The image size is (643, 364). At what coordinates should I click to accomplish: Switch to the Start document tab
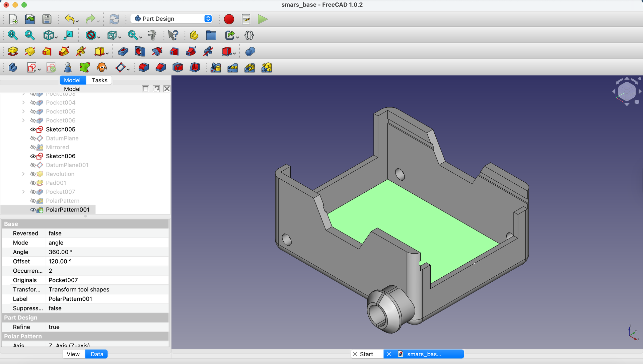coord(366,354)
